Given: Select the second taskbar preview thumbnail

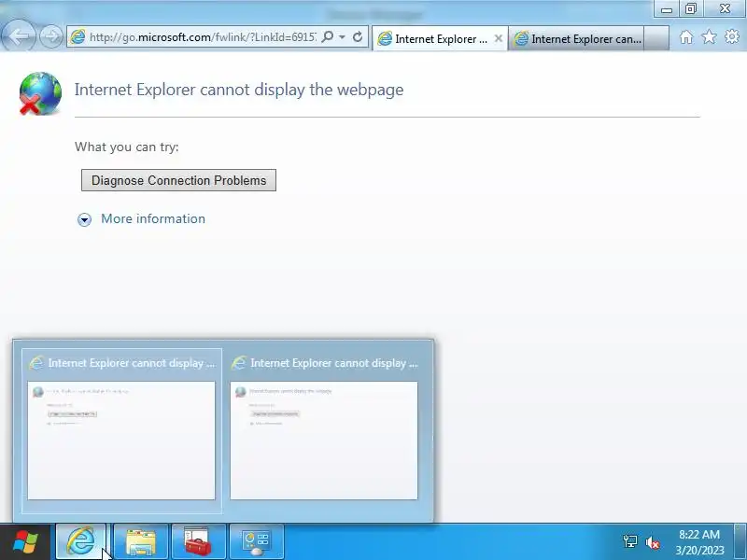Looking at the screenshot, I should point(324,441).
